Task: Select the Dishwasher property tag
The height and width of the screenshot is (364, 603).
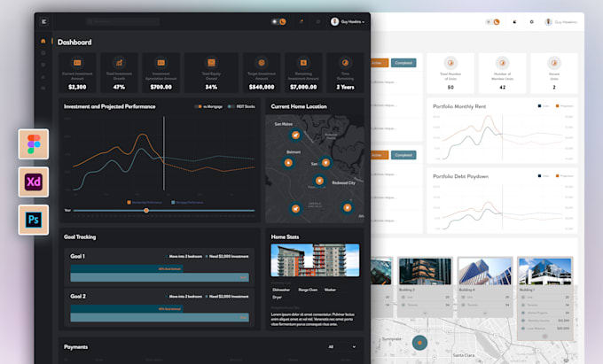Action: (x=281, y=290)
